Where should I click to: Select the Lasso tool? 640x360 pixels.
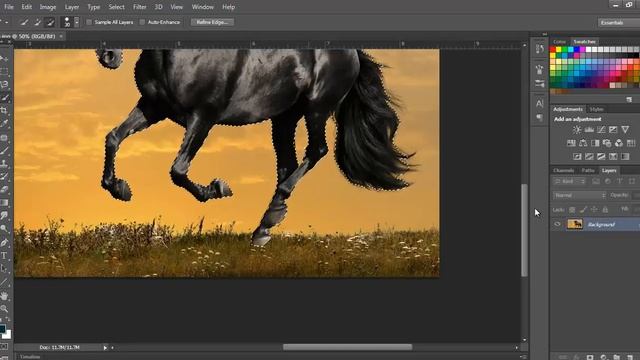pos(4,84)
